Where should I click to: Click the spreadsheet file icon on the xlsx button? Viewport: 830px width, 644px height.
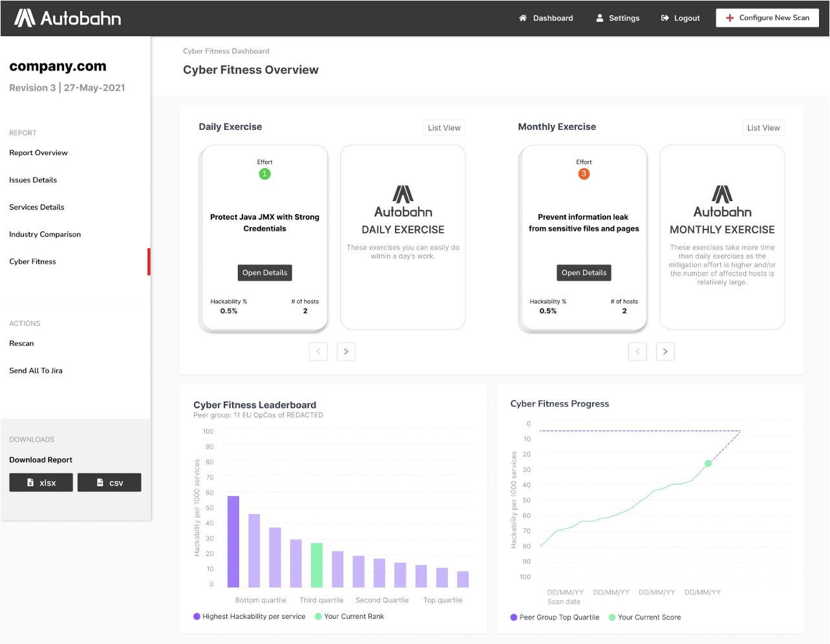[30, 482]
